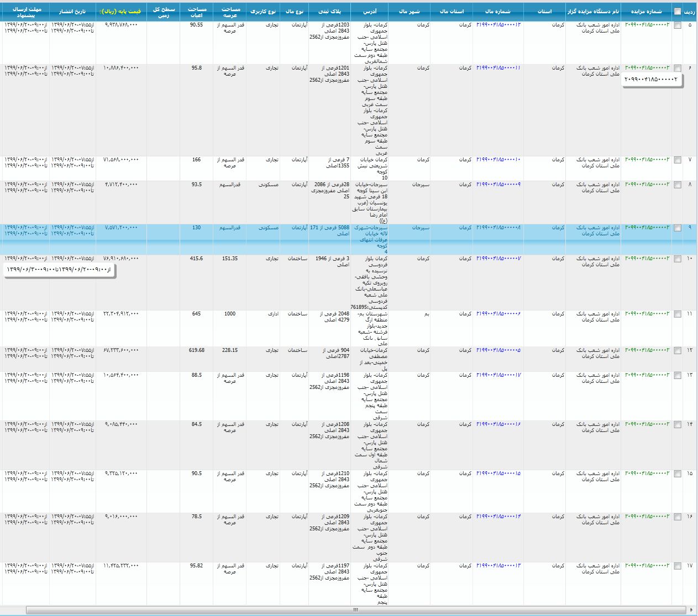The image size is (698, 616).
Task: Open the property number link in row ۱۱
Action: (x=498, y=314)
